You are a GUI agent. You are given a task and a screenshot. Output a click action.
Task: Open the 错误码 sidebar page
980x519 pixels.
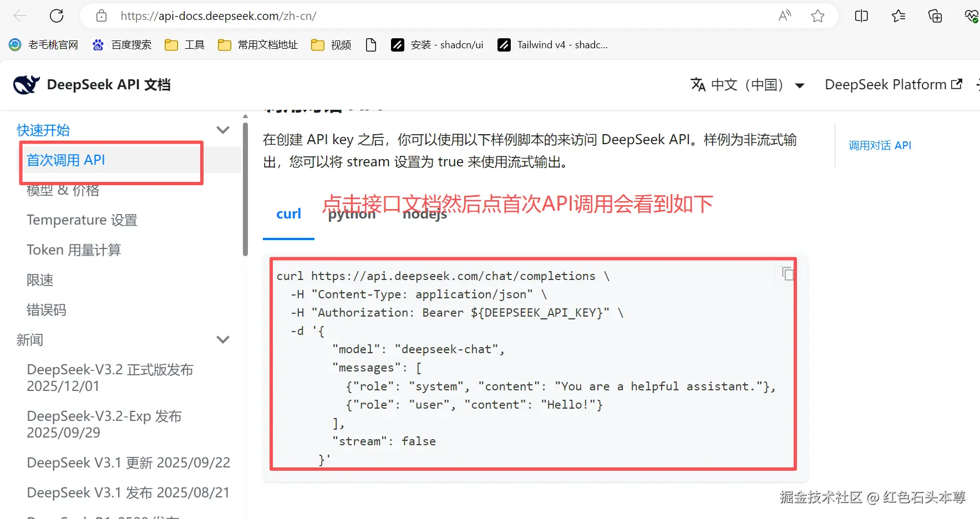tap(47, 310)
